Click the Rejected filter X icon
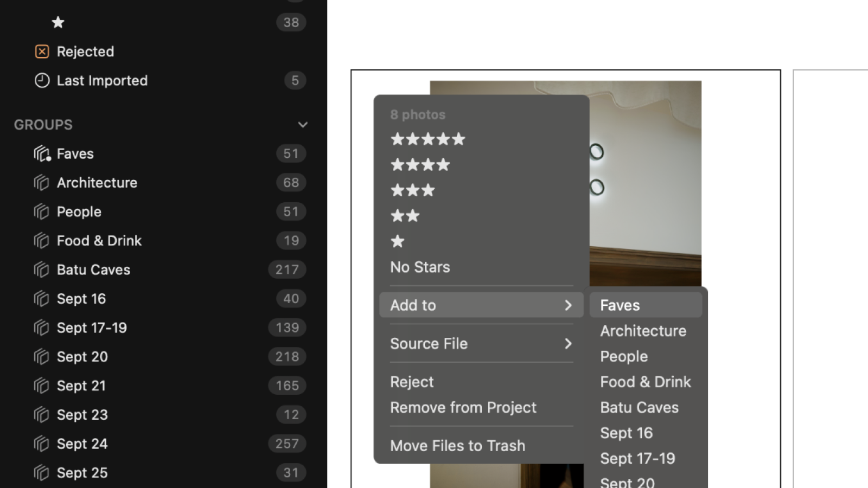The image size is (868, 488). (42, 52)
